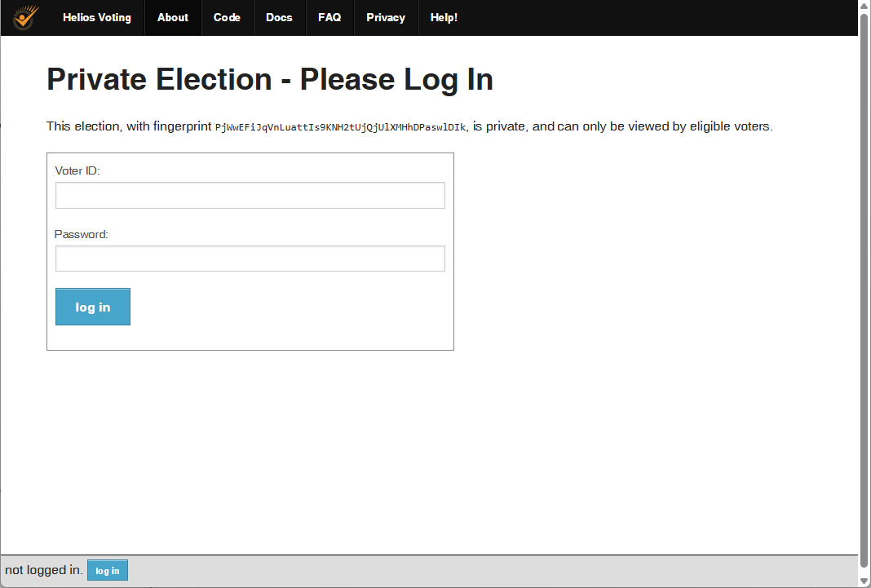Image resolution: width=871 pixels, height=588 pixels.
Task: Open the Code menu item
Action: point(227,17)
